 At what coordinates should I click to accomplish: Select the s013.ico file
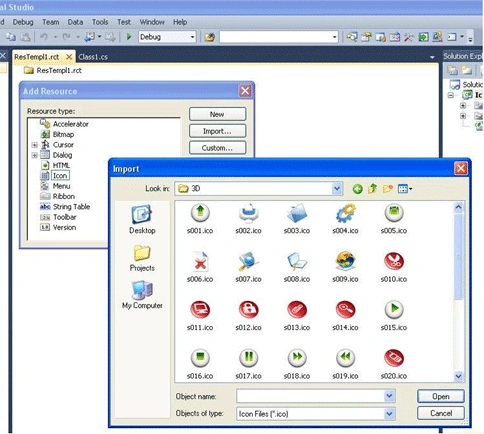click(297, 316)
